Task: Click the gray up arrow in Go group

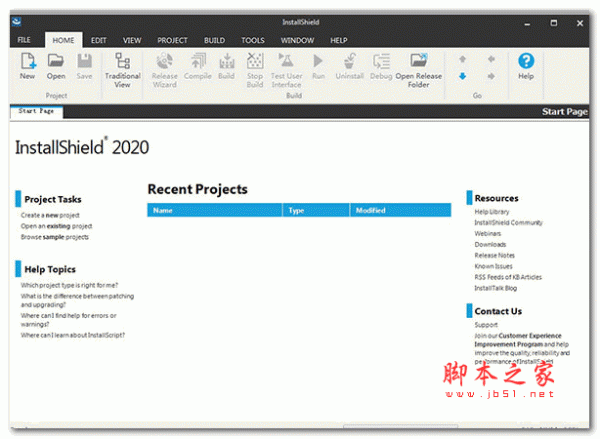Action: point(462,59)
